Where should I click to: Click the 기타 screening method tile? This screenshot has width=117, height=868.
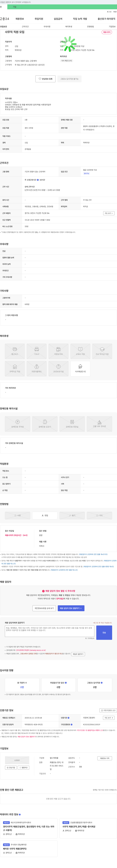pyautogui.click(x=100, y=516)
